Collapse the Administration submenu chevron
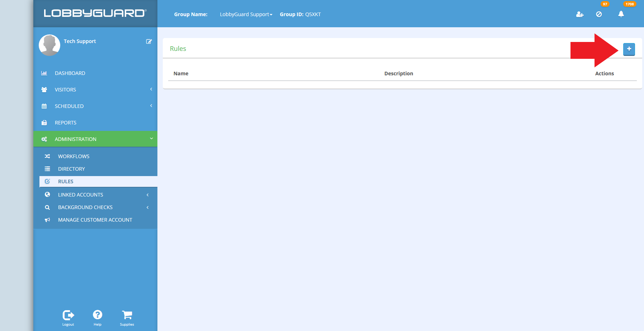 coord(151,139)
